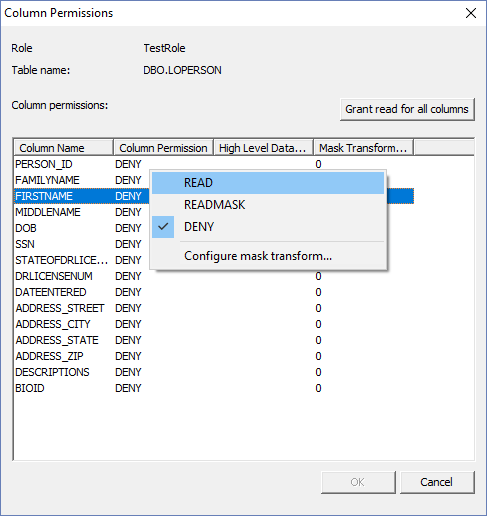Click the Cancel button
The width and height of the screenshot is (487, 516).
click(x=437, y=482)
